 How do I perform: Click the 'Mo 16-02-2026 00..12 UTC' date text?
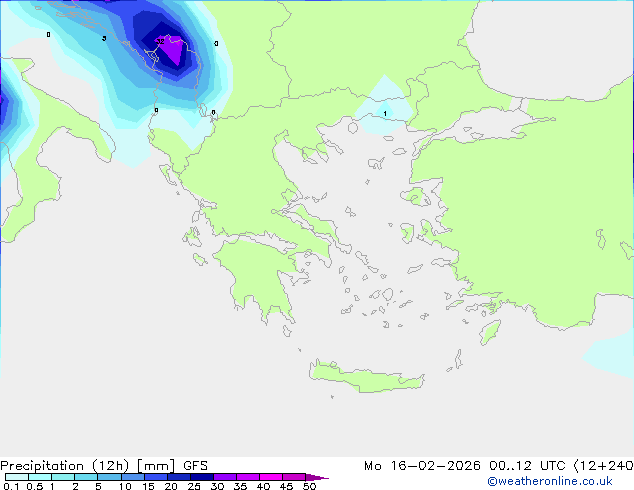click(x=467, y=466)
